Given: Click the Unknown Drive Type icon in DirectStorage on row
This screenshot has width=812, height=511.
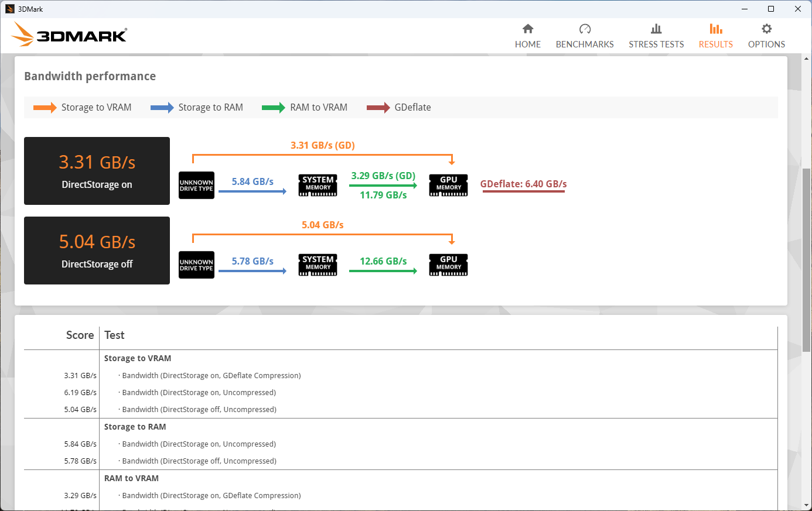Looking at the screenshot, I should point(196,186).
